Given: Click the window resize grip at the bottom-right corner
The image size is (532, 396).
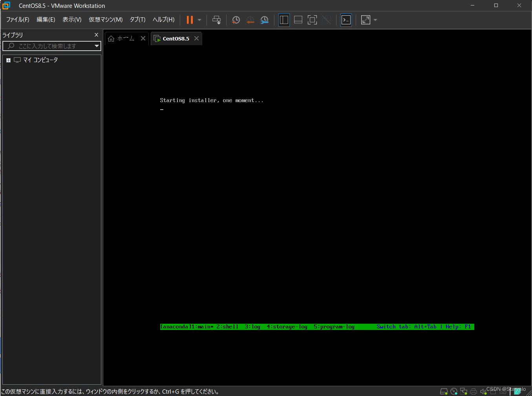Looking at the screenshot, I should (529, 393).
